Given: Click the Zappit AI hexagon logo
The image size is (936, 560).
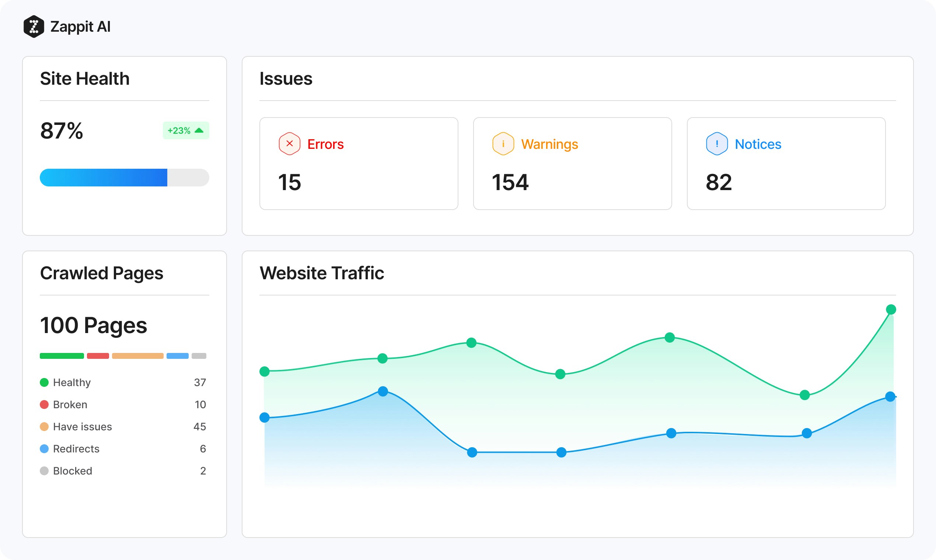Looking at the screenshot, I should pyautogui.click(x=34, y=27).
